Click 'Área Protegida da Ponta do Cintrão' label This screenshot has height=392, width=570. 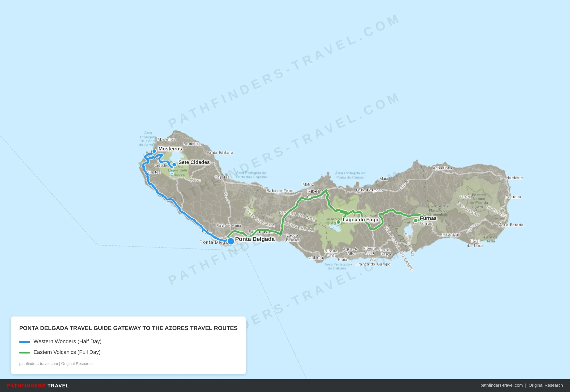(x=350, y=175)
